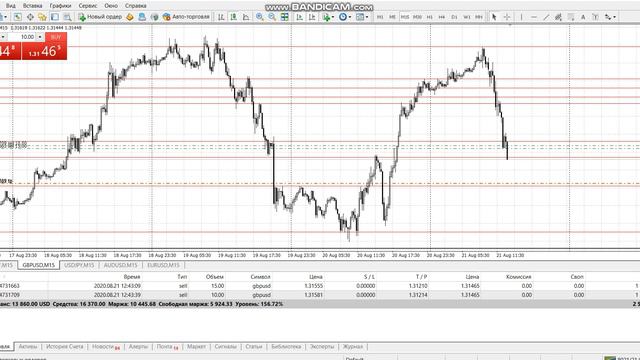Open the История Счета terminal tab
This screenshot has width=640, height=360.
coord(64,347)
